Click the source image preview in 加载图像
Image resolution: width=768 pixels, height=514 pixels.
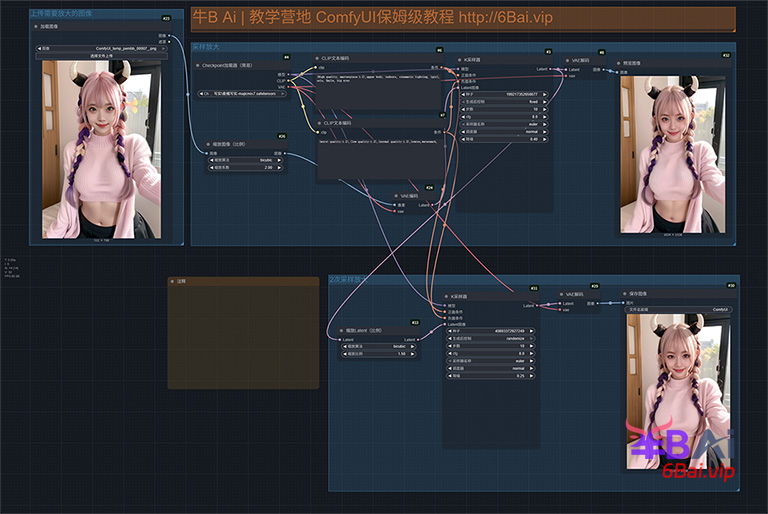101,149
